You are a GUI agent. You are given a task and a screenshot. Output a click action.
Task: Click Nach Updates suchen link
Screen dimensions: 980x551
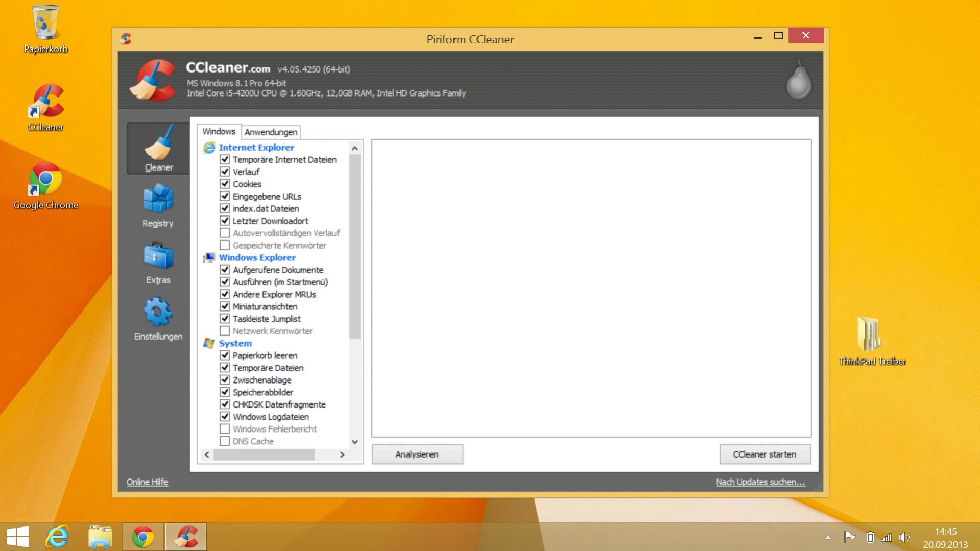[760, 482]
